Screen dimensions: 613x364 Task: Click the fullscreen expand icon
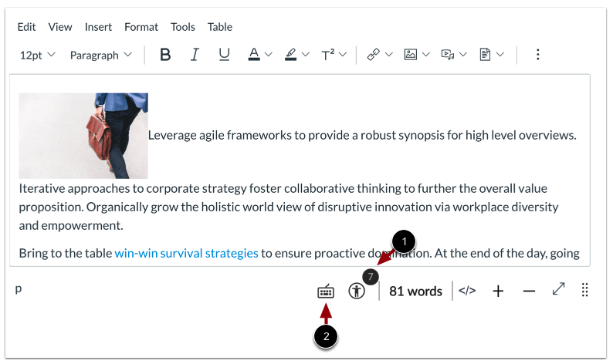[557, 292]
